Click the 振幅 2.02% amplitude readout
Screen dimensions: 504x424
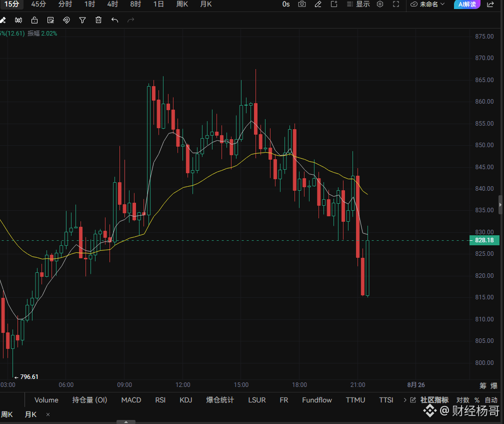point(42,34)
